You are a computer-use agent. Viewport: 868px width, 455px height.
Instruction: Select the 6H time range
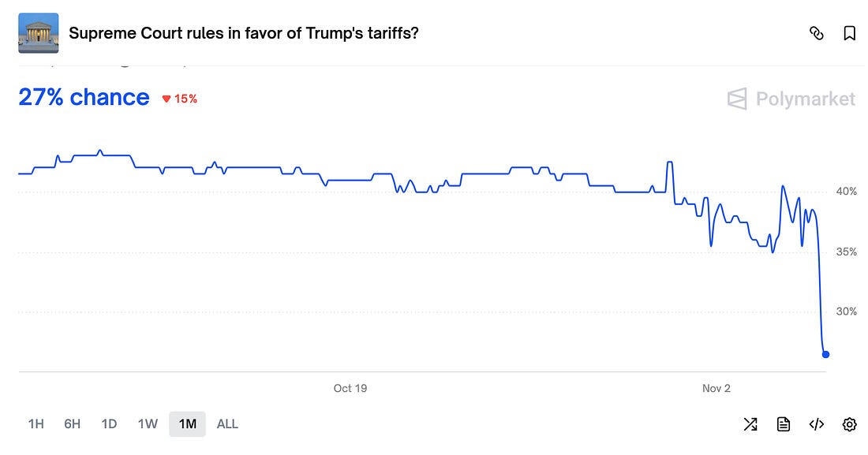click(73, 424)
